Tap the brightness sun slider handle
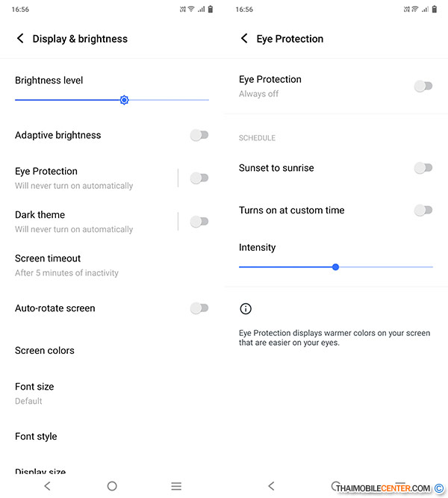This screenshot has width=448, height=498. tap(124, 100)
